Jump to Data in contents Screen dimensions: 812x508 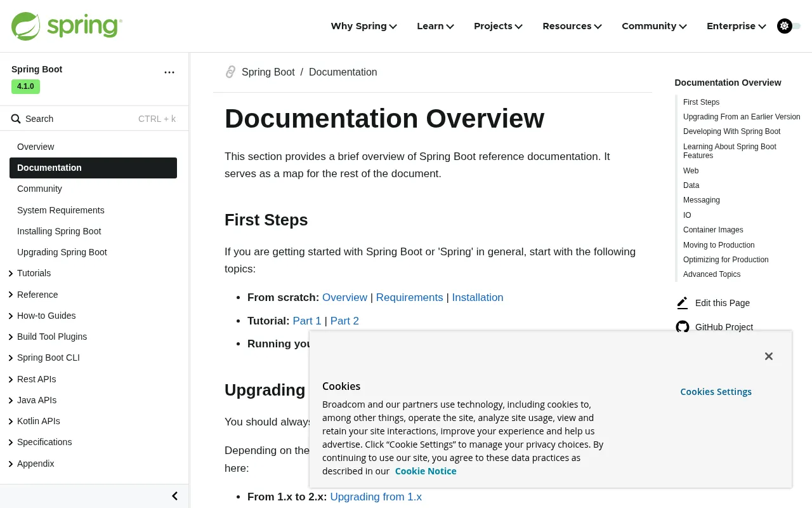tap(691, 185)
